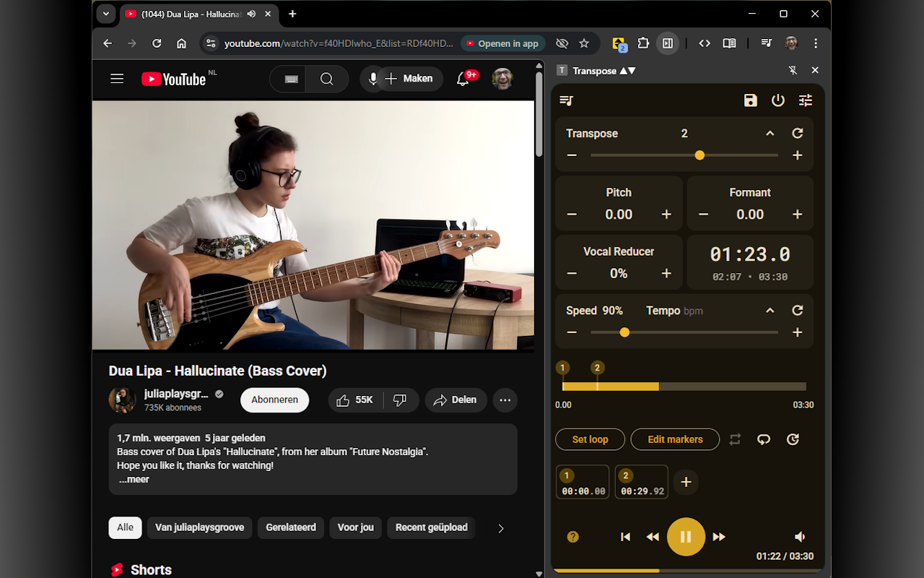This screenshot has width=924, height=578.
Task: Collapse the Speed section with its chevron
Action: 770,310
